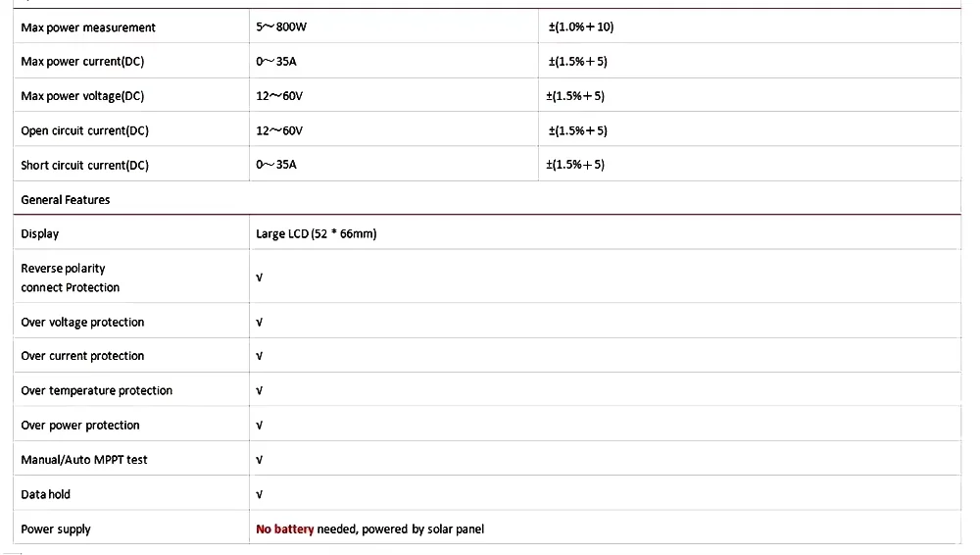Image resolution: width=980 pixels, height=555 pixels.
Task: Click the Manual/Auto MPPT test label
Action: coord(84,460)
